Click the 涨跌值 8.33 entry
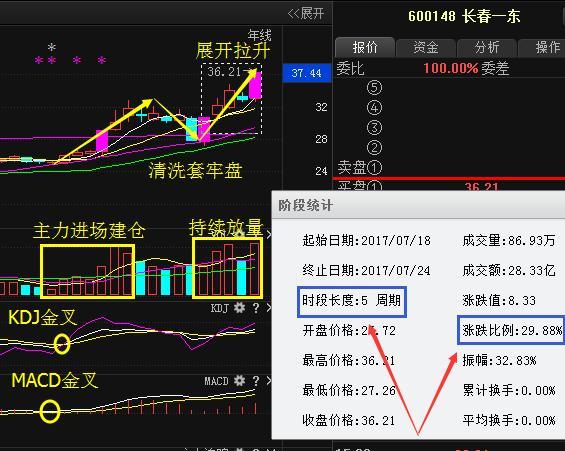Screen dimensions: 565x451 coord(499,300)
